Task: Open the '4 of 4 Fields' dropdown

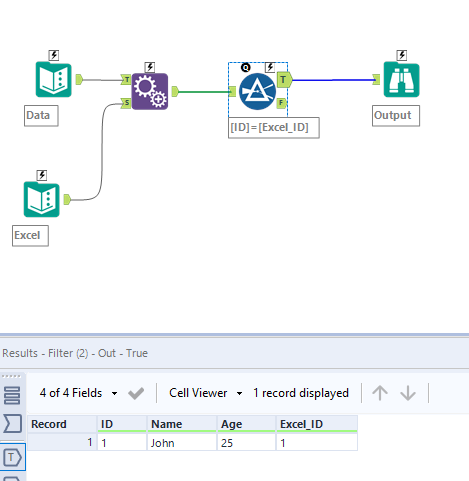Action: [79, 393]
